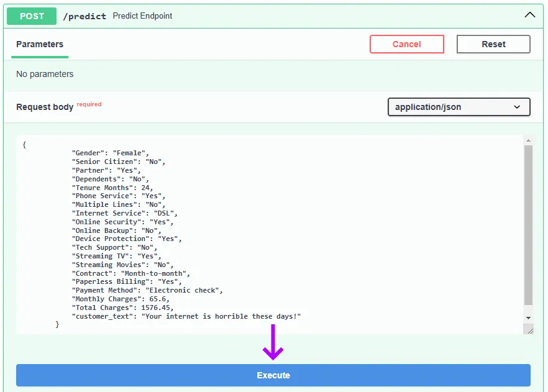Click the red required label beside Request body
548x392 pixels.
(x=89, y=104)
